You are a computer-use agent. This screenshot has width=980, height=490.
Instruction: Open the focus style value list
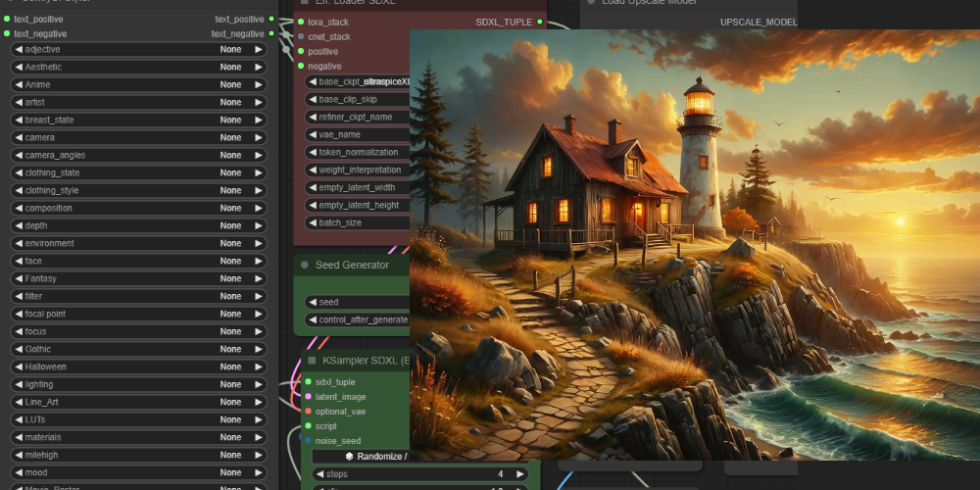point(139,331)
